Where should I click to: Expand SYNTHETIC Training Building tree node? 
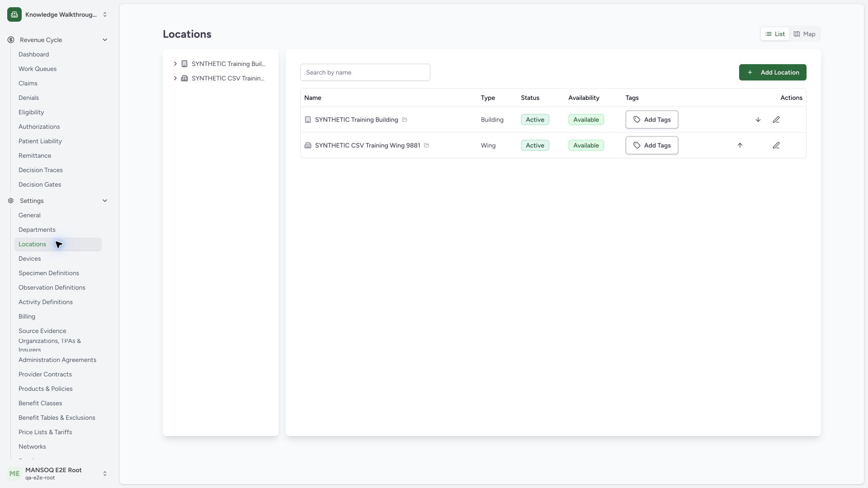click(175, 64)
